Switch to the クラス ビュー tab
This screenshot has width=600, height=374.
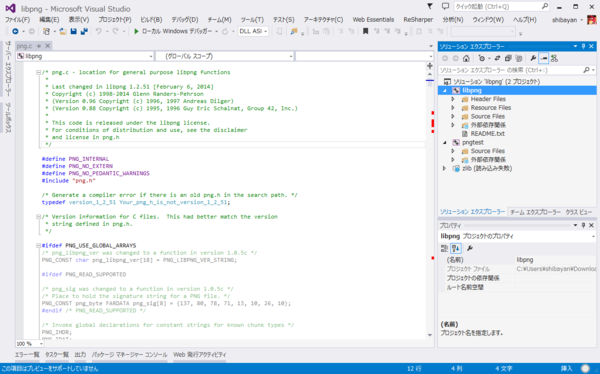(x=579, y=212)
